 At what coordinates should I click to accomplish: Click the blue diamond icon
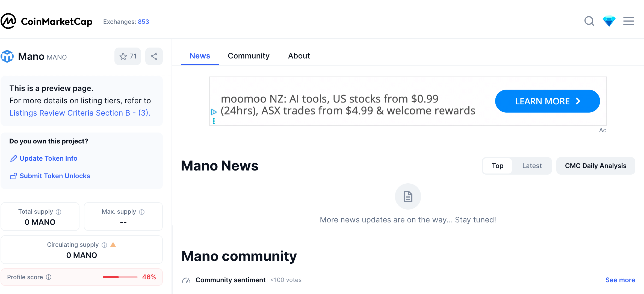(609, 21)
